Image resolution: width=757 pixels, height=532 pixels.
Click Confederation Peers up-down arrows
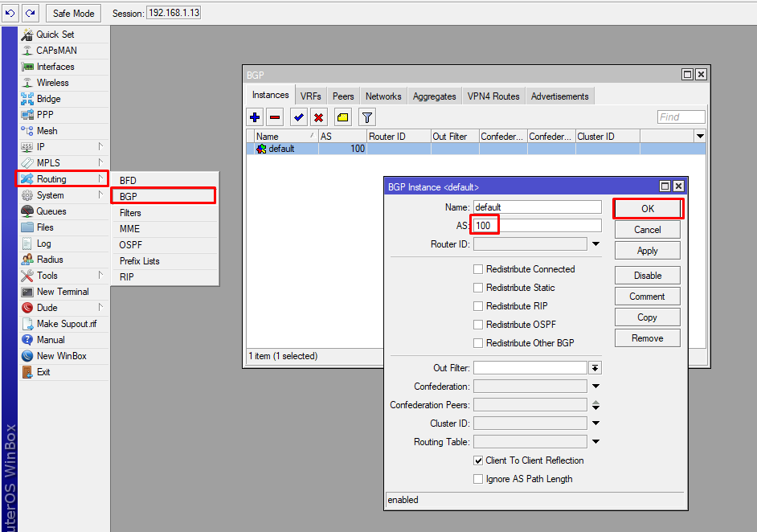tap(595, 405)
